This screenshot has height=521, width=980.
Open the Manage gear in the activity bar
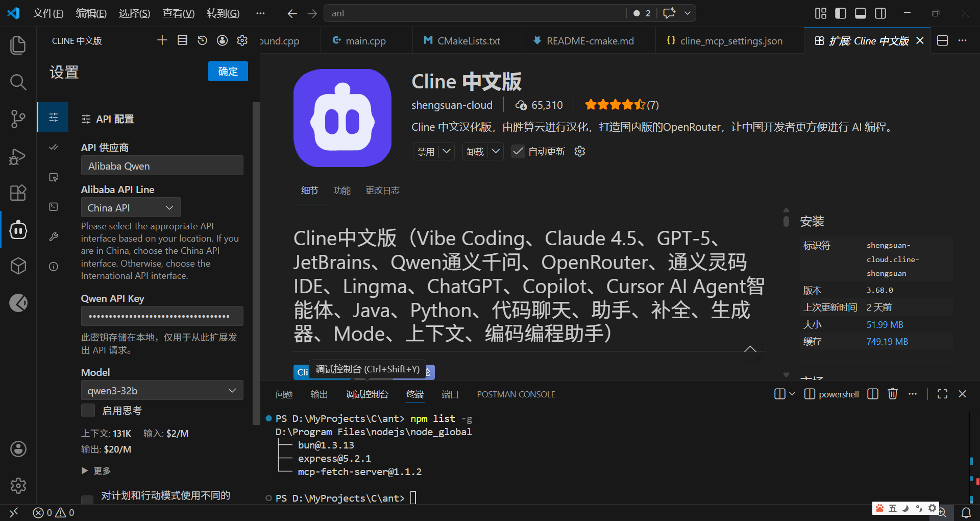[18, 485]
